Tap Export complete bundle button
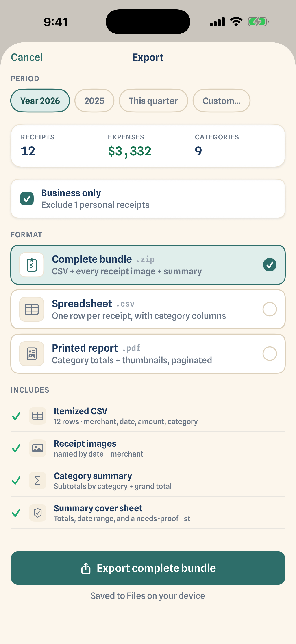 pos(148,568)
